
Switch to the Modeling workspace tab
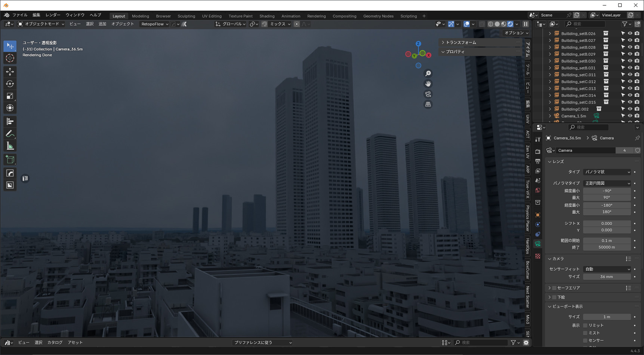(x=140, y=16)
